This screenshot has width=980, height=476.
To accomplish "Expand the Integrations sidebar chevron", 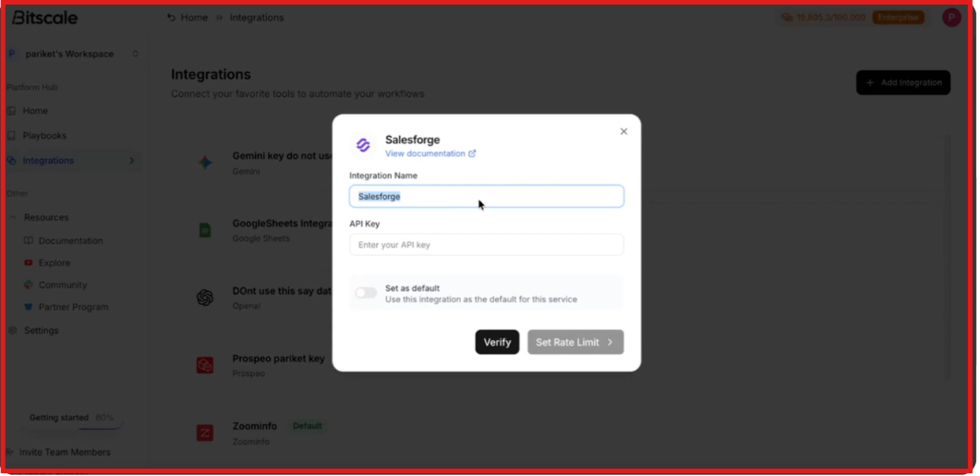I will 131,161.
